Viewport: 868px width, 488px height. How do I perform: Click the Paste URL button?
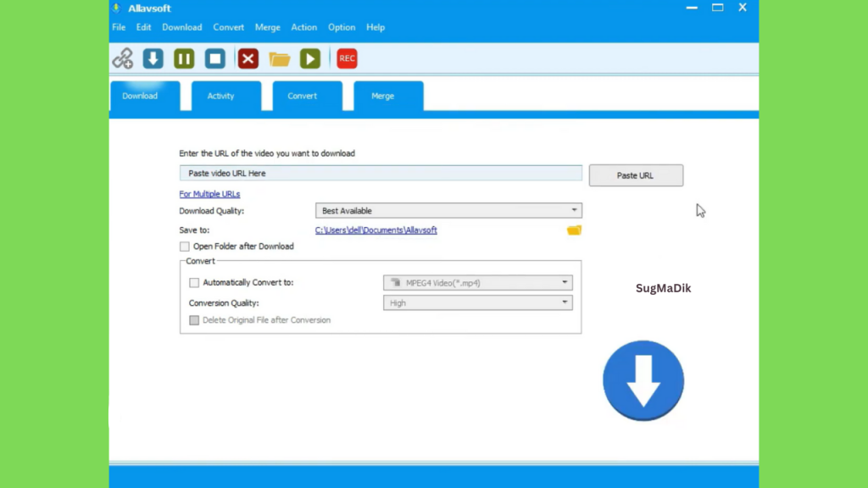point(636,175)
